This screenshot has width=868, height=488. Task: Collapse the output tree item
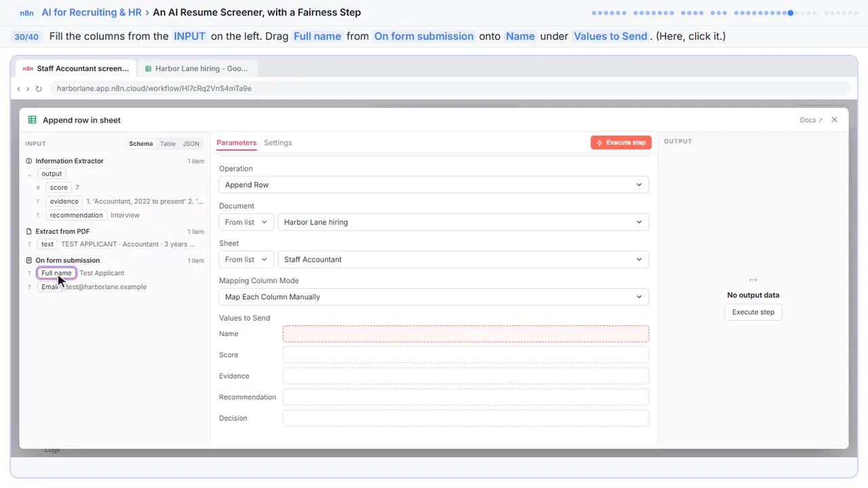click(x=29, y=174)
